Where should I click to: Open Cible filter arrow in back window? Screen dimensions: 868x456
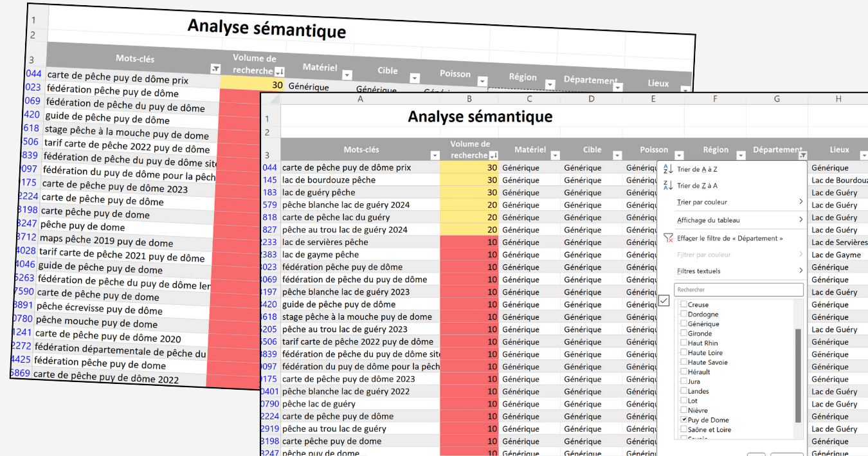click(415, 78)
